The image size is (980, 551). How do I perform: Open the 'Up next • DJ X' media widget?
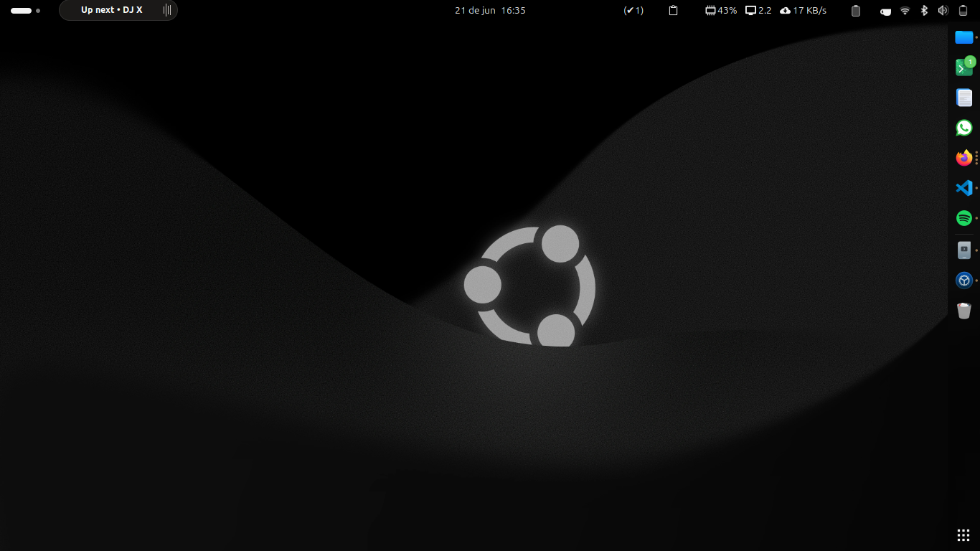118,10
